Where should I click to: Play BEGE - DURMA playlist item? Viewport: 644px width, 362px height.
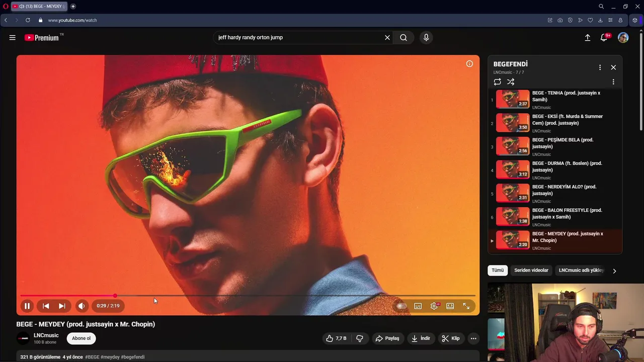555,170
